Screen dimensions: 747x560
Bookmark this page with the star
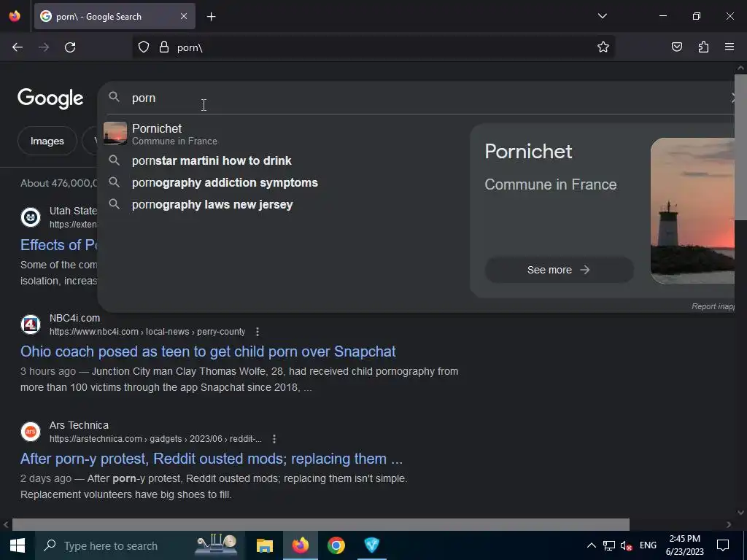[x=603, y=47]
